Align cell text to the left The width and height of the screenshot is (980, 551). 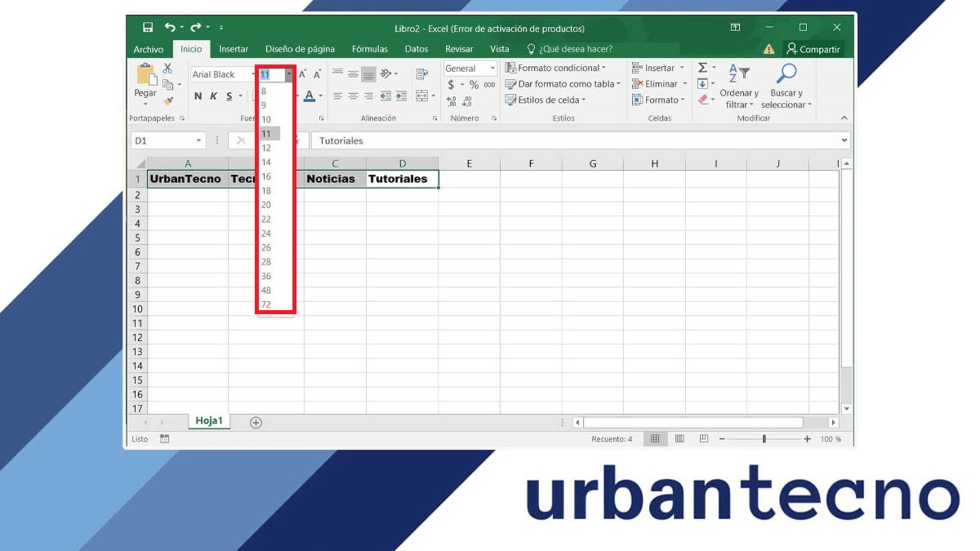point(338,96)
